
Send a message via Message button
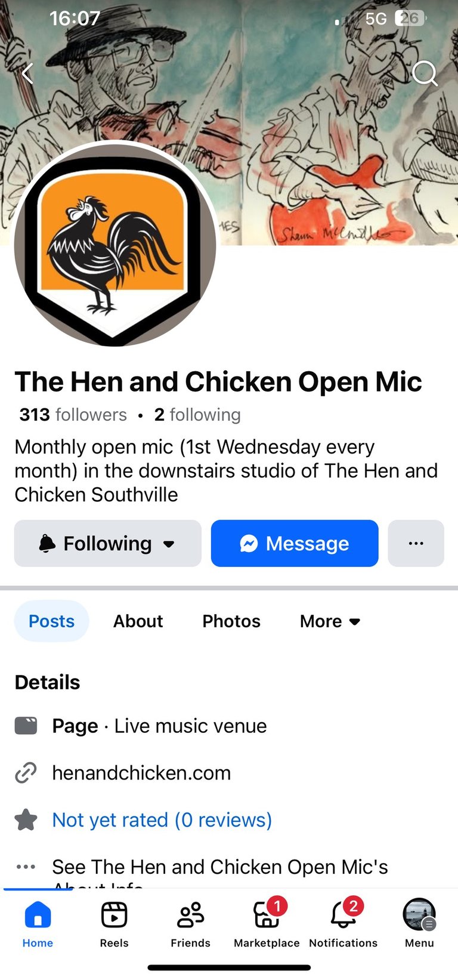[x=295, y=543]
